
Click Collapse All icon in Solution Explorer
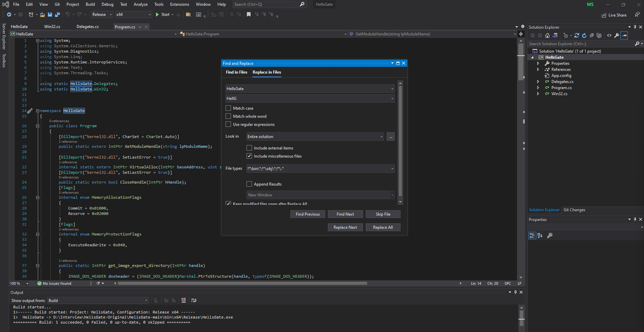pyautogui.click(x=592, y=35)
